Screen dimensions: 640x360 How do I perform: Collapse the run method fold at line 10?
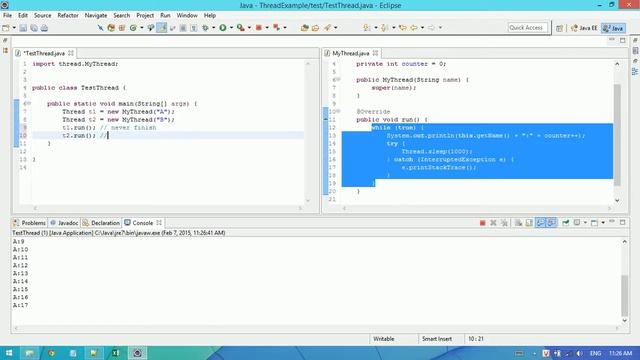coord(338,111)
